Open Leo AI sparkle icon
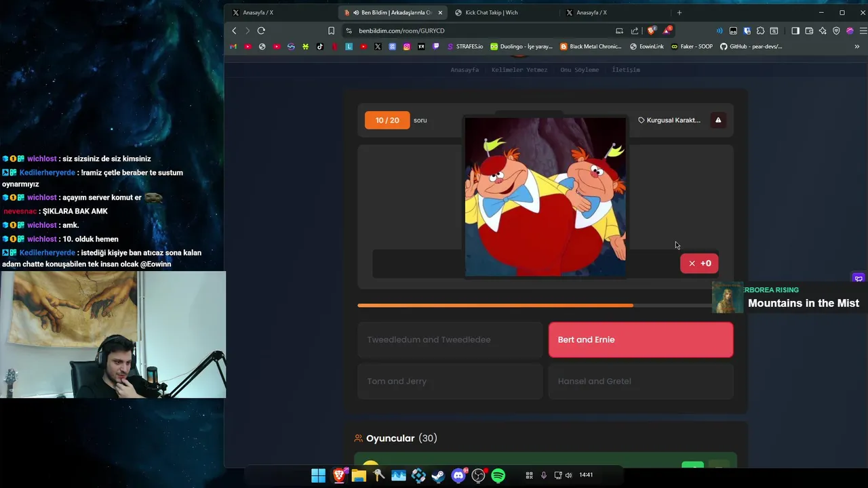Viewport: 868px width, 488px height. [823, 30]
